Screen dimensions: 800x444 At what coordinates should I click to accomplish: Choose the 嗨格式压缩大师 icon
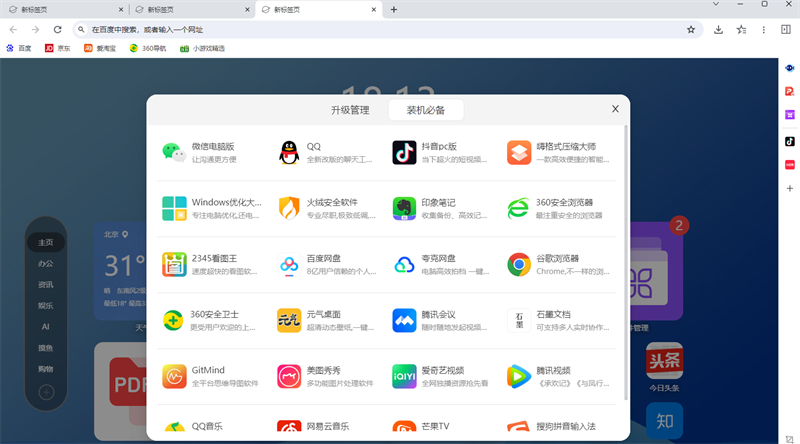click(x=519, y=153)
